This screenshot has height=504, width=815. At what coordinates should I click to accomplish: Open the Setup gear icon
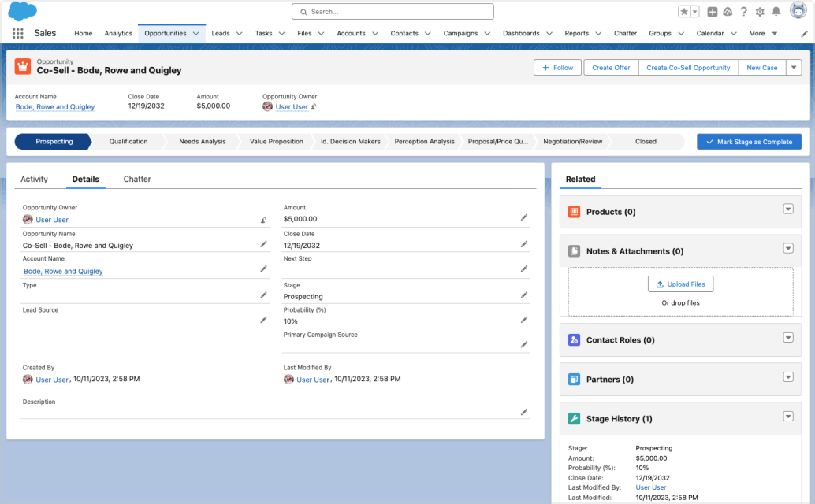pos(760,12)
